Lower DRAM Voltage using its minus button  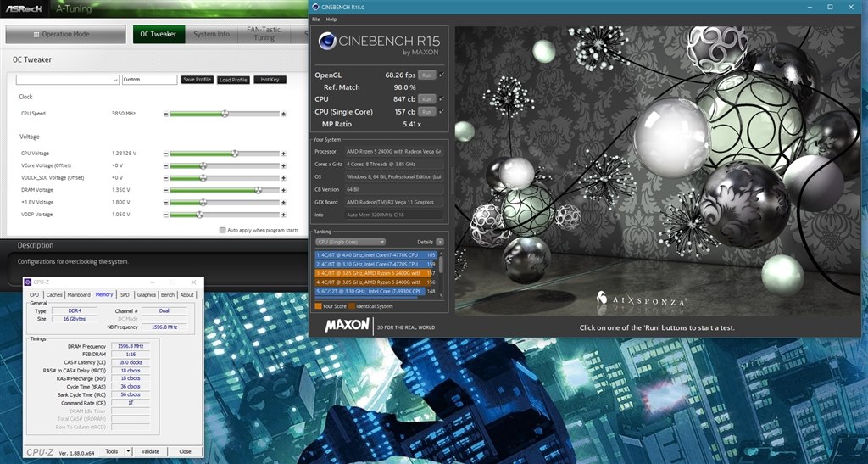[166, 191]
